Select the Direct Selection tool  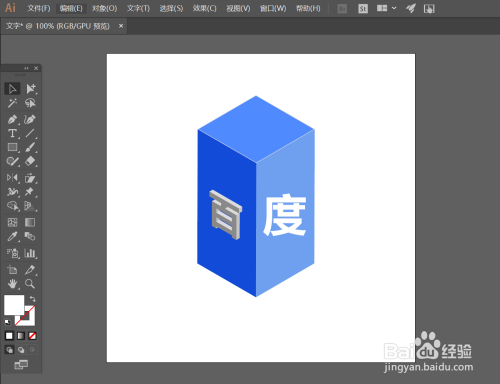pos(30,89)
